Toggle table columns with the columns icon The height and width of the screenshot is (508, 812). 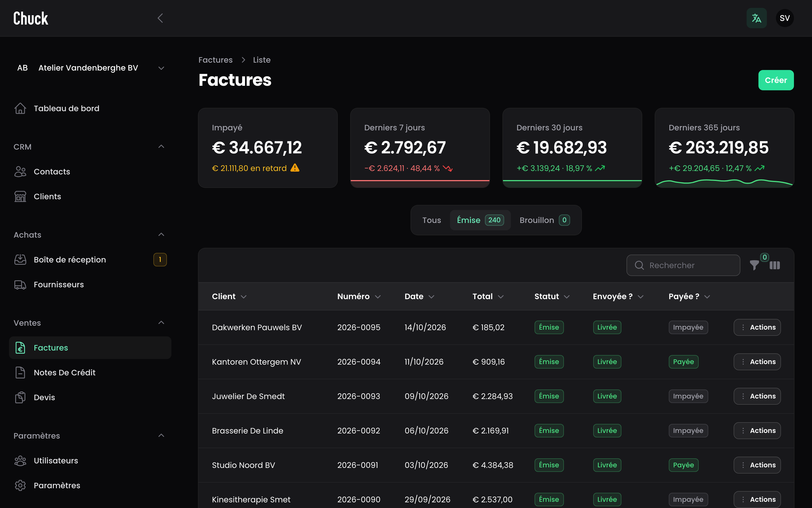[x=775, y=265]
